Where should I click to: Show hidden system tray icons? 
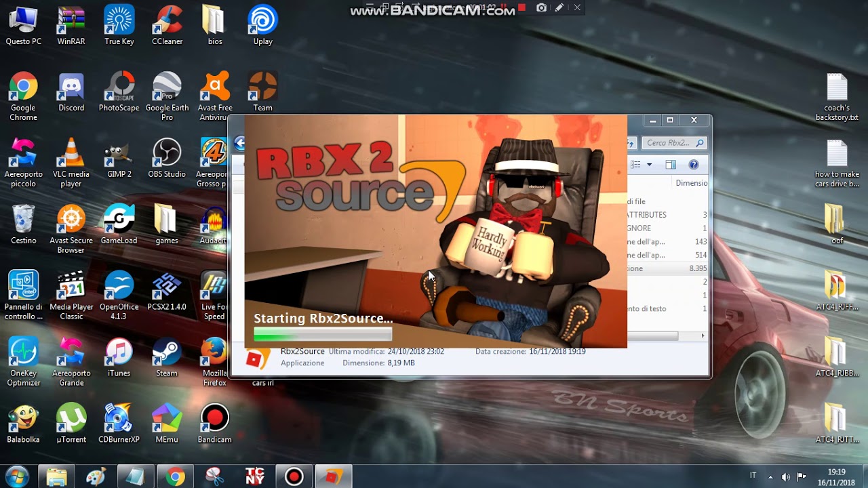(770, 476)
